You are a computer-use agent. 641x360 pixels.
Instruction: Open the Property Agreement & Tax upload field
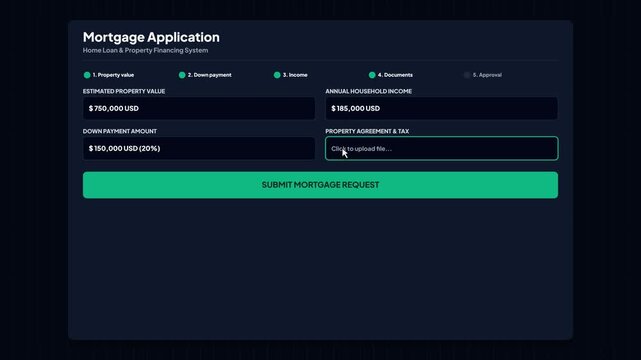[x=442, y=148]
